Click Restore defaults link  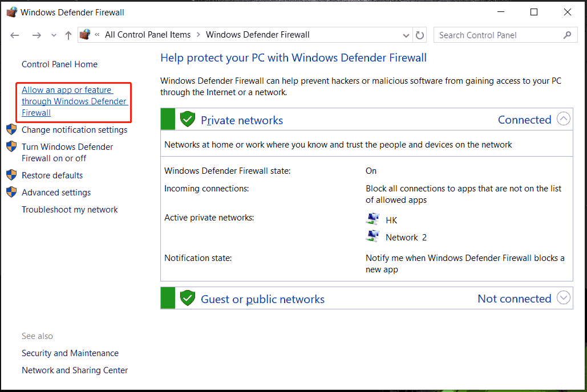[52, 175]
